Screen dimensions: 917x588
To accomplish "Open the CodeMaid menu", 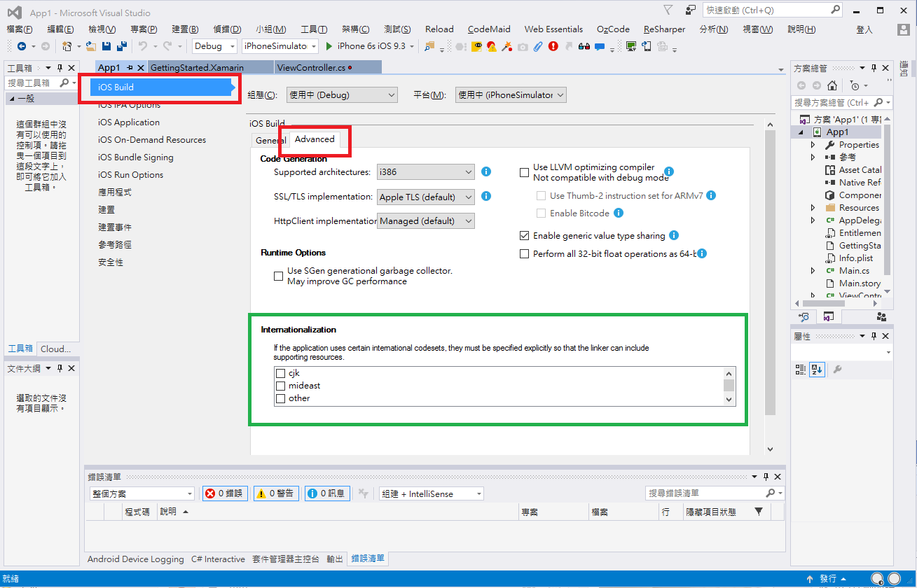I will 489,29.
